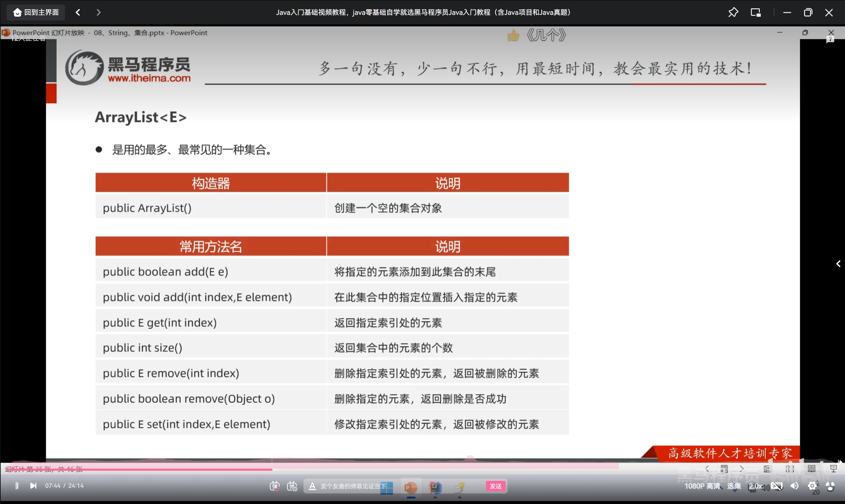Mute the video volume
Image resolution: width=845 pixels, height=504 pixels.
794,486
